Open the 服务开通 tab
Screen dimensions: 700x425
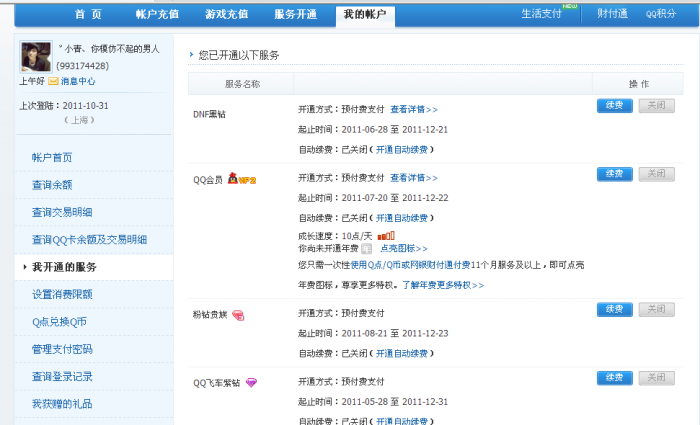click(x=296, y=14)
